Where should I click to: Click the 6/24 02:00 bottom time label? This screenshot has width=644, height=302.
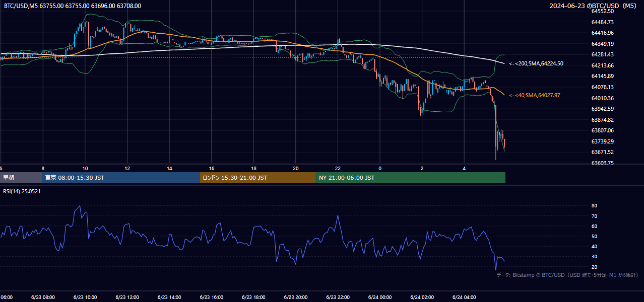pyautogui.click(x=422, y=297)
